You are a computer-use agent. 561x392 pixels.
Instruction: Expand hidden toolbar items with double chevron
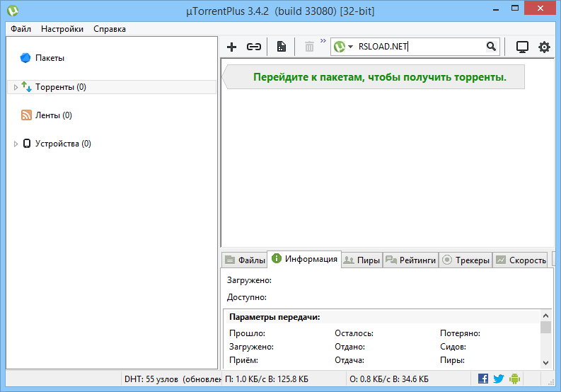(323, 41)
